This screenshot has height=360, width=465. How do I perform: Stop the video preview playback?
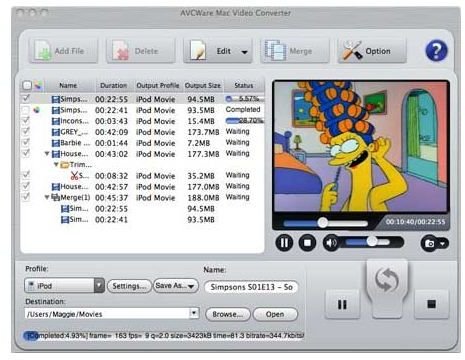click(307, 243)
